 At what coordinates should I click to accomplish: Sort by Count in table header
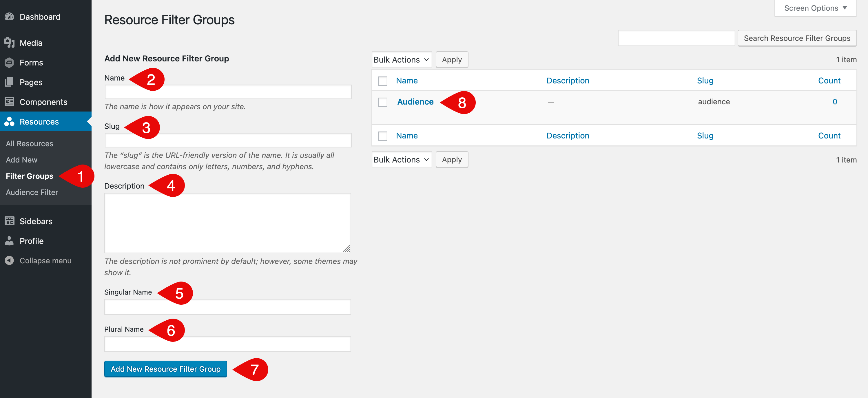829,81
